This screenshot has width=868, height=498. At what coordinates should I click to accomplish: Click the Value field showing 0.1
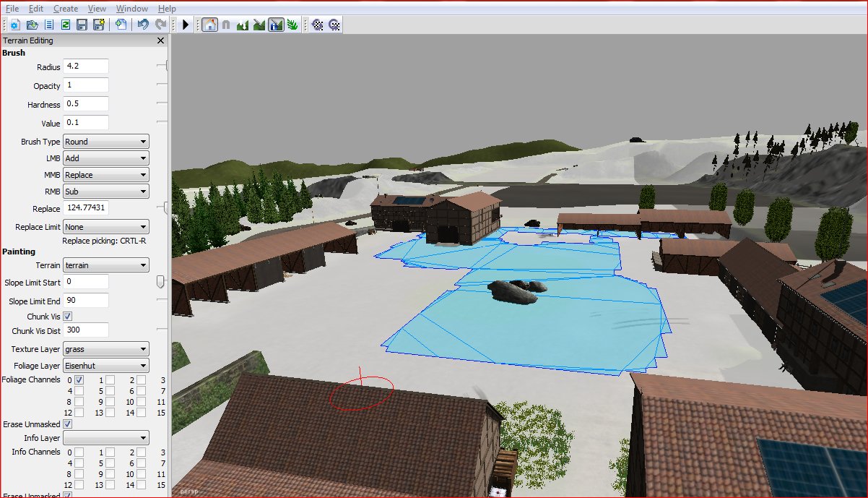[86, 123]
